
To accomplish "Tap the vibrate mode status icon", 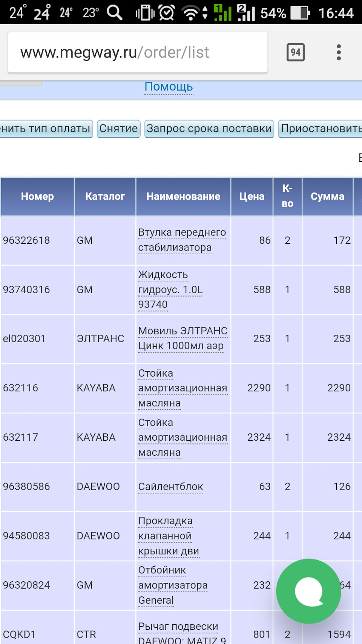I will pyautogui.click(x=145, y=13).
